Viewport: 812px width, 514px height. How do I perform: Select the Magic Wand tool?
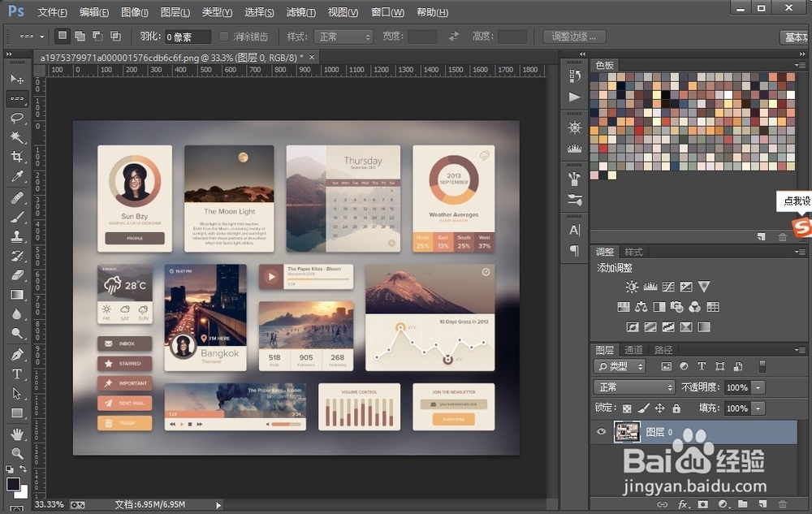(x=17, y=137)
